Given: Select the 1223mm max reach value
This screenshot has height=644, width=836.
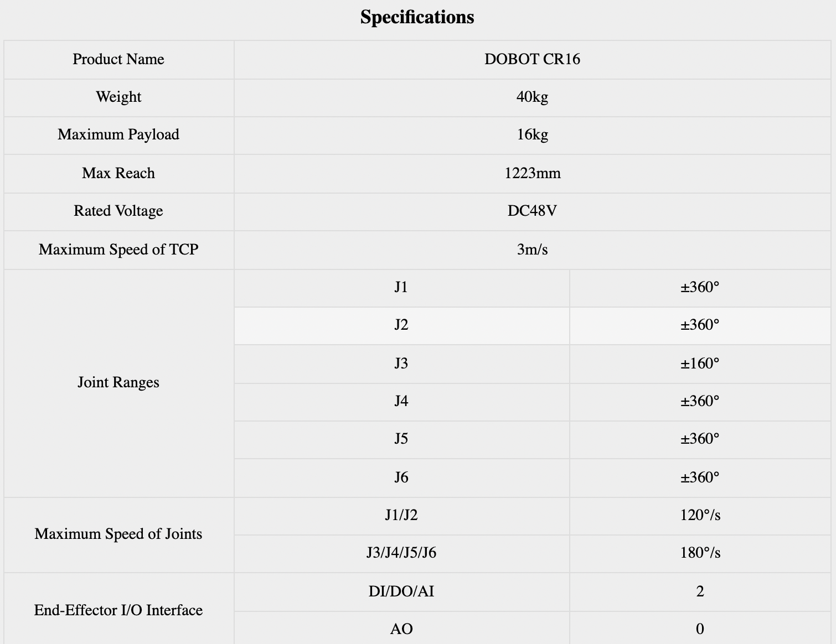Looking at the screenshot, I should coord(532,173).
